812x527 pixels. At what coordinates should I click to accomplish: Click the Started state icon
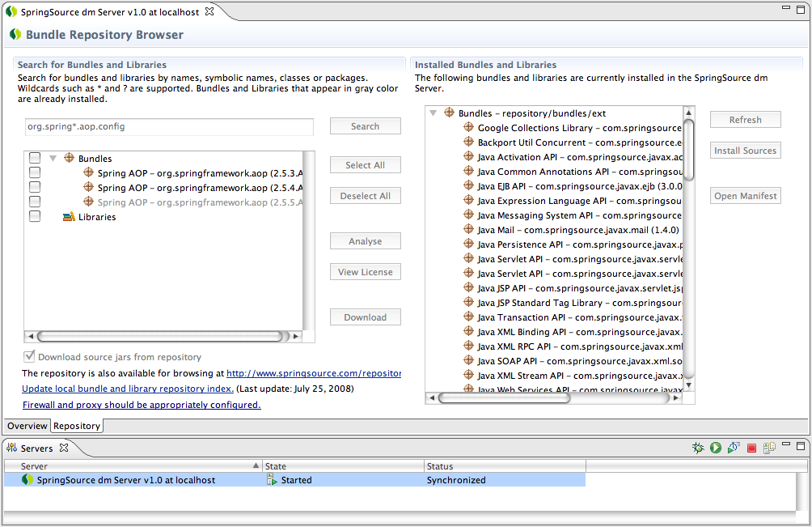click(x=272, y=480)
